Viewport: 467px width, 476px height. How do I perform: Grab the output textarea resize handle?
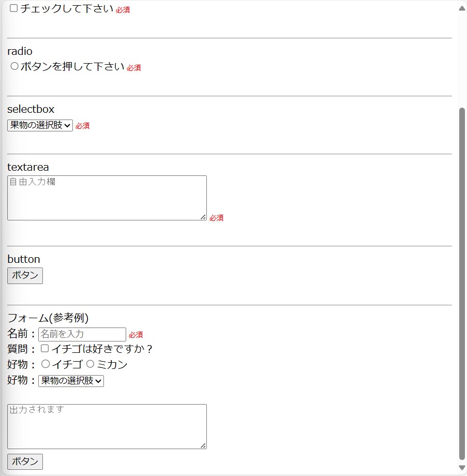203,445
